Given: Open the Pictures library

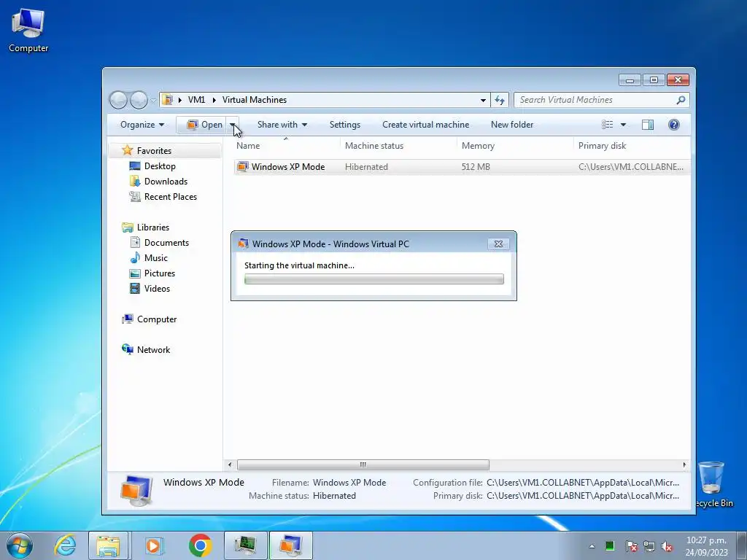Looking at the screenshot, I should click(x=160, y=273).
